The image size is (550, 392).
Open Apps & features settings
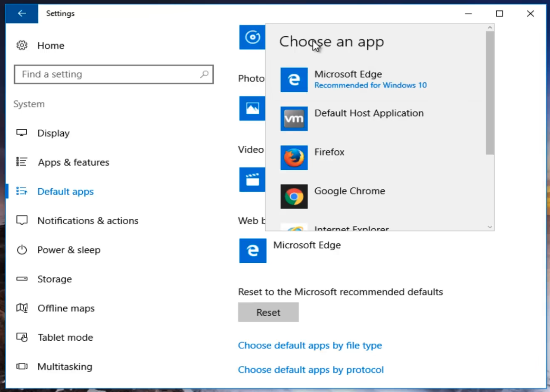click(73, 162)
